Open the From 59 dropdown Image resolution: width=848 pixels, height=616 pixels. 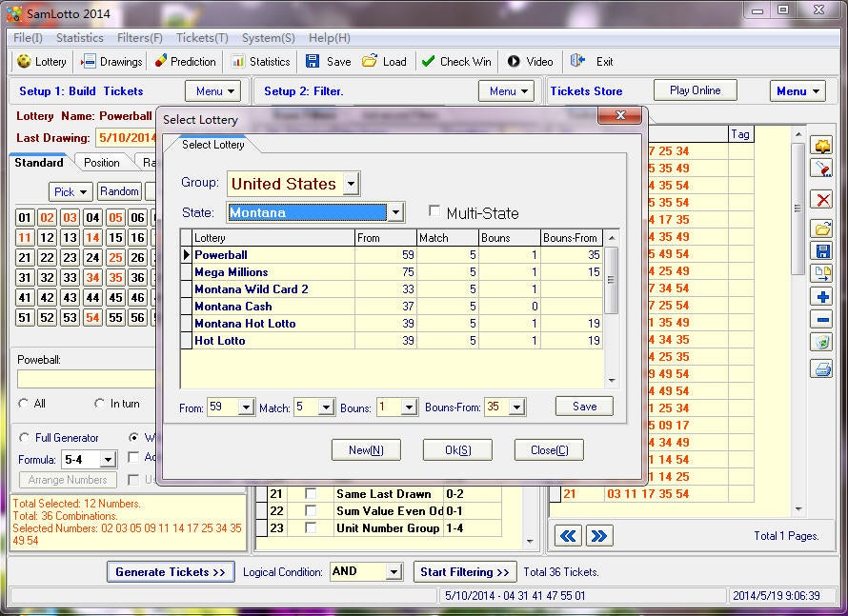pyautogui.click(x=246, y=407)
